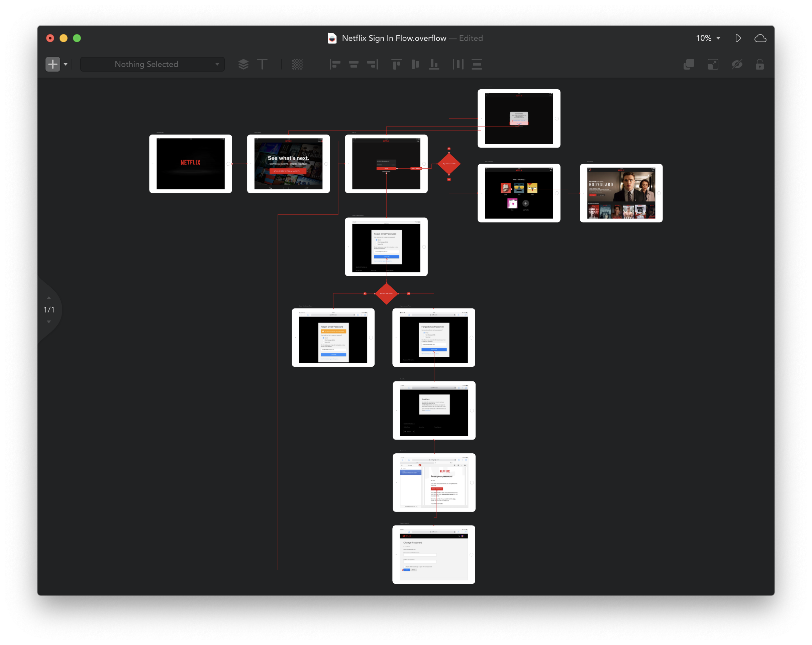Click the Align horizontal centers icon
Viewport: 812px width, 645px height.
352,64
